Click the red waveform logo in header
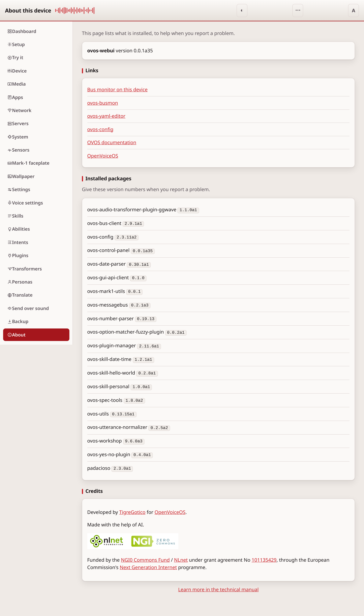364x616 pixels. pos(75,10)
